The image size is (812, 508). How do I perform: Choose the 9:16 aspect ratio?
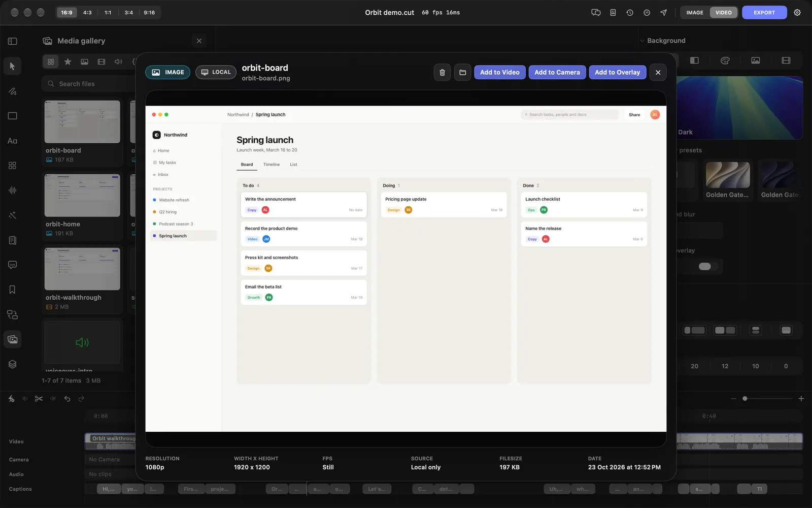pos(149,13)
